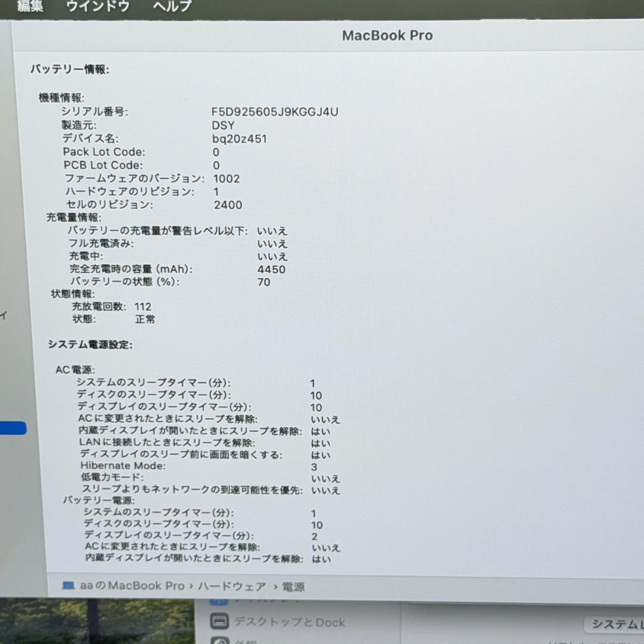
Task: Click the blue highlighted sidebar selection
Action: tap(13, 427)
